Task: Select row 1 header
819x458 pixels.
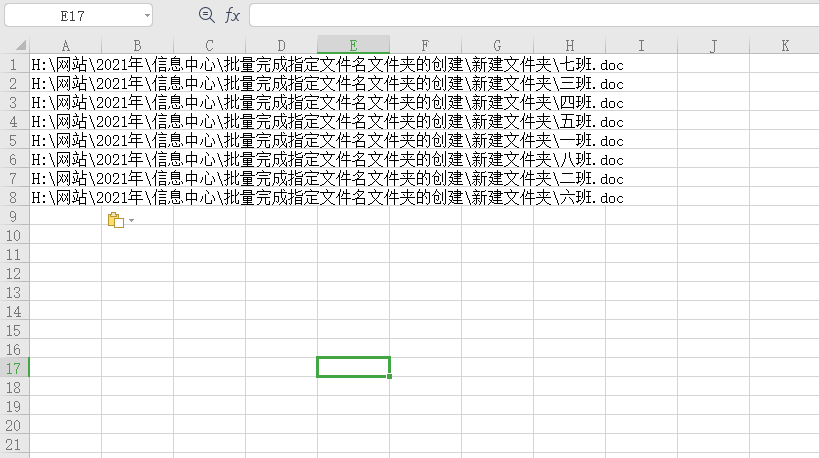Action: pos(14,64)
